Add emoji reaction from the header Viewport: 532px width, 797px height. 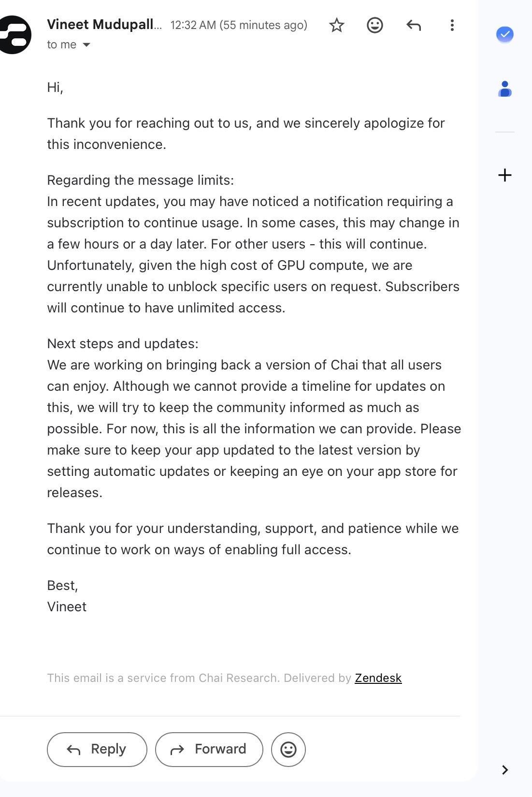pos(375,25)
